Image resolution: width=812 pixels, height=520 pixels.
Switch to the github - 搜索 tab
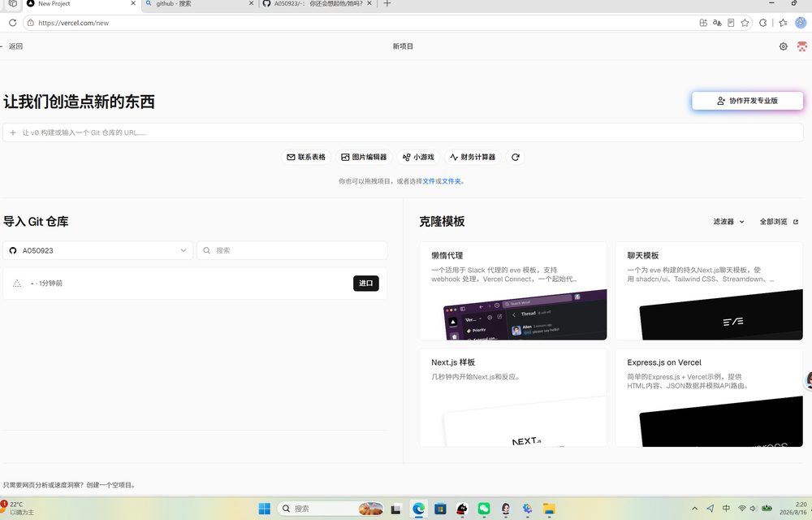tap(199, 3)
